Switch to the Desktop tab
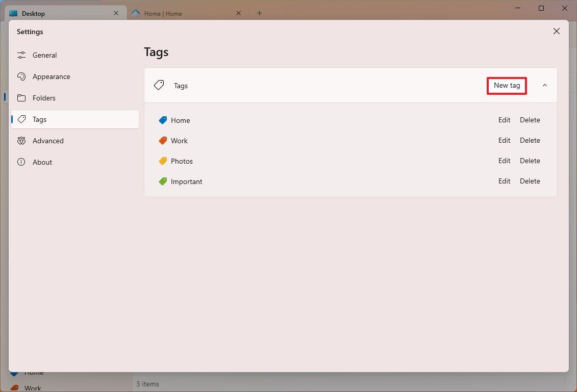The height and width of the screenshot is (392, 577). click(x=32, y=13)
